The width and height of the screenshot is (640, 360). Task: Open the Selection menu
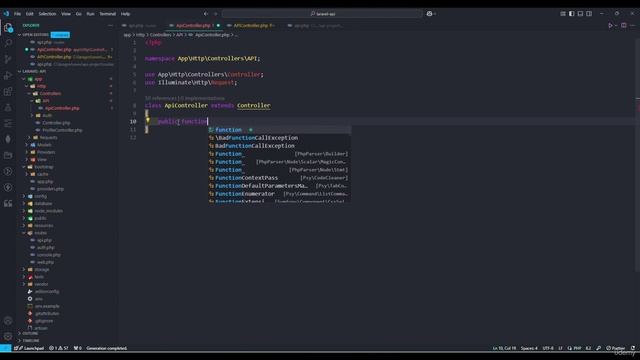(x=47, y=13)
